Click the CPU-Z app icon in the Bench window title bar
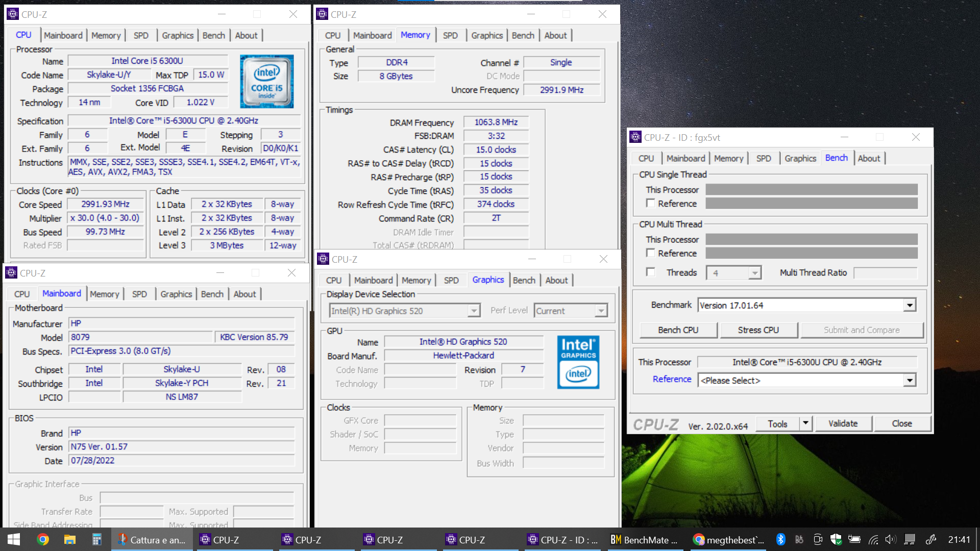This screenshot has width=980, height=551. pos(635,137)
